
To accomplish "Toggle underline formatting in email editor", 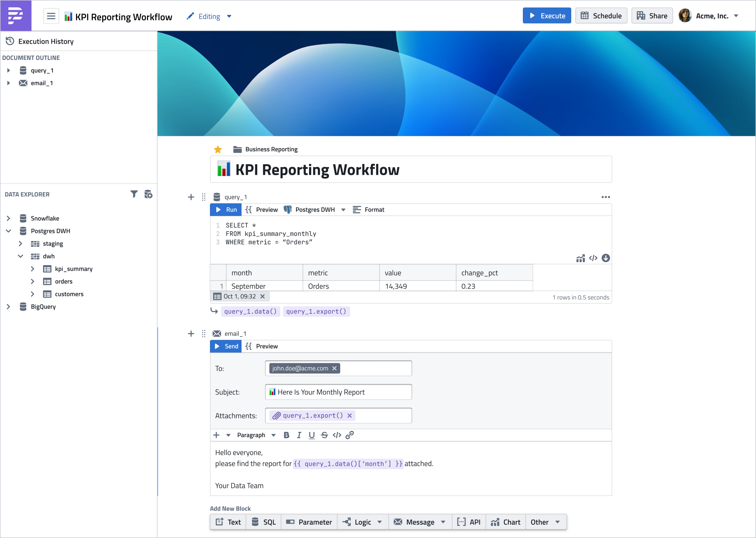I will pos(311,435).
